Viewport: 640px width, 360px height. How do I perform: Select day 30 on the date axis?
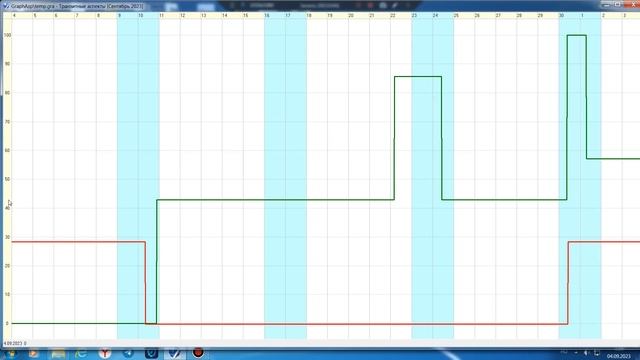(562, 16)
